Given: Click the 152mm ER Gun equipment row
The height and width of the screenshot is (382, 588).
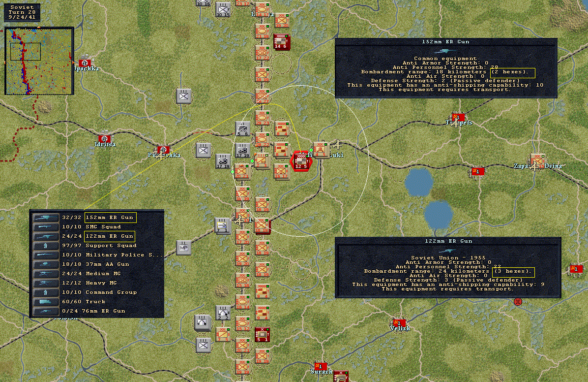Looking at the screenshot, I should [97, 218].
